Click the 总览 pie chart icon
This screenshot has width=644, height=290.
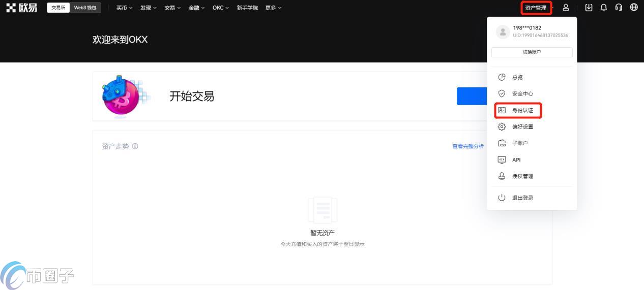502,77
